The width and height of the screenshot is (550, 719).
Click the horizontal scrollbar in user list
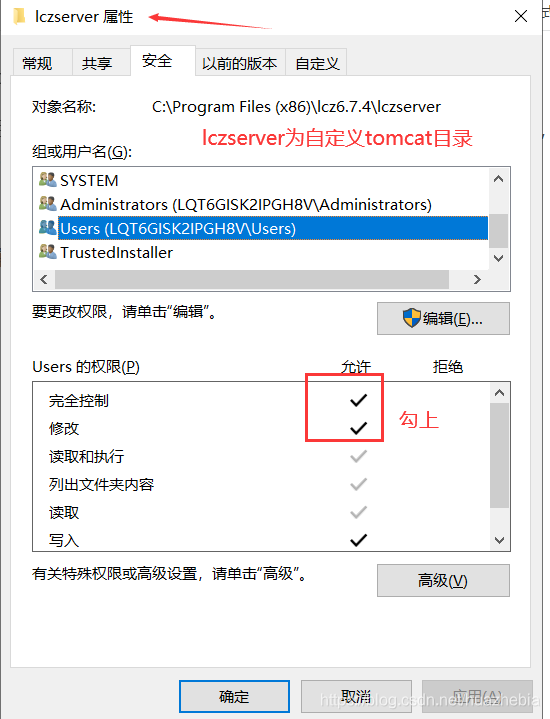click(x=251, y=279)
